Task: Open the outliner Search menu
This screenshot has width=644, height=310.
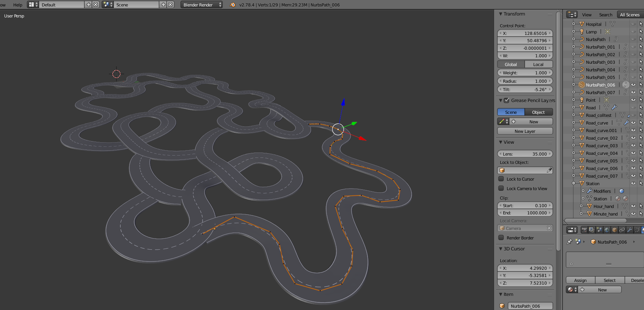Action: pyautogui.click(x=606, y=14)
